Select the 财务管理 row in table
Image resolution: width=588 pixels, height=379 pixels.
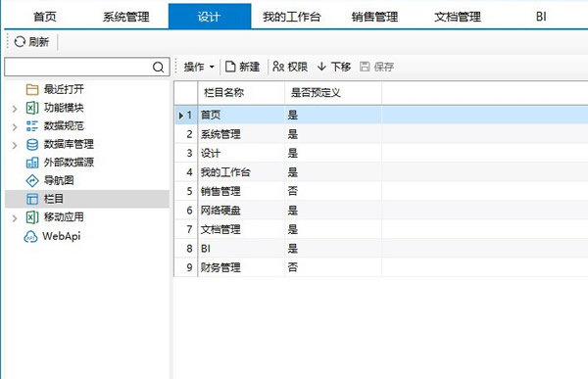click(381, 267)
